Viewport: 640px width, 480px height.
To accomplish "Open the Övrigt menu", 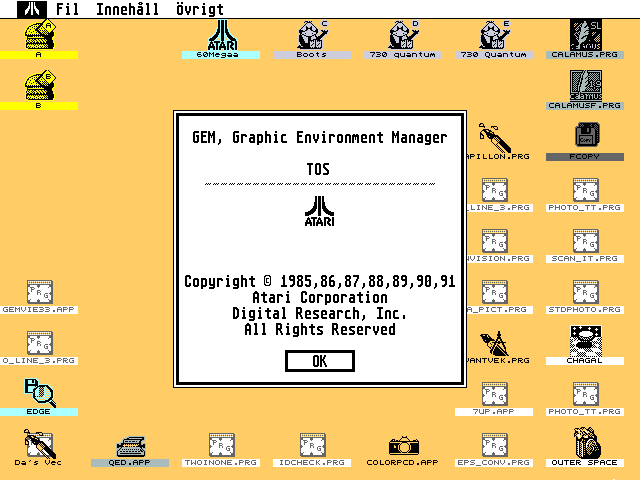I will pyautogui.click(x=200, y=9).
